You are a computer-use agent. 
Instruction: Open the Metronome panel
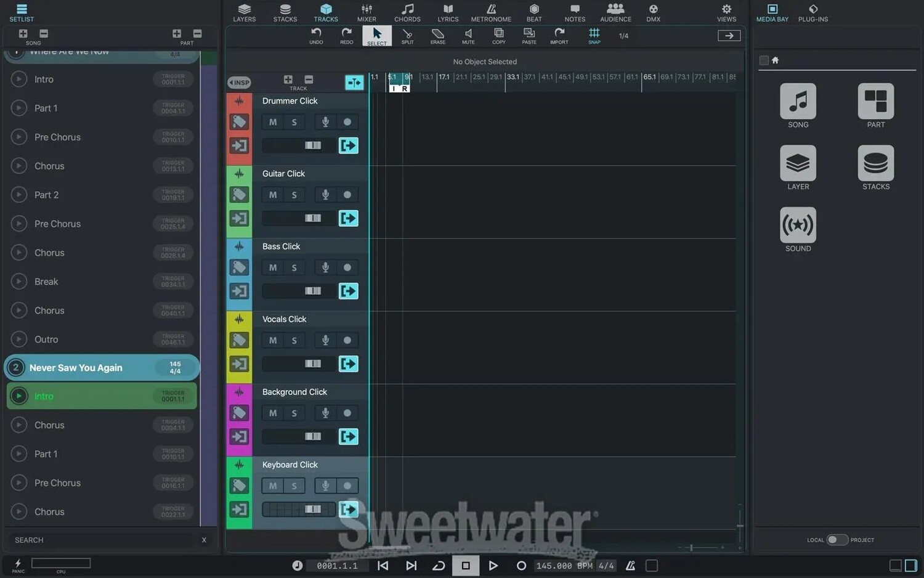click(491, 12)
